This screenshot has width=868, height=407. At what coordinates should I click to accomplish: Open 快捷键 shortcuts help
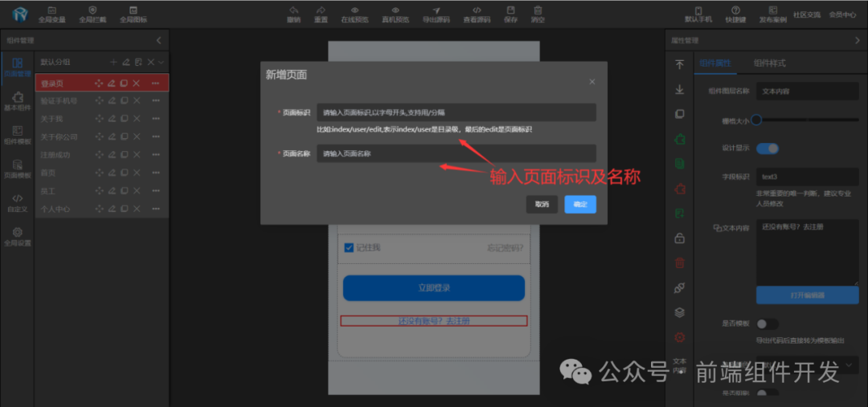click(735, 14)
